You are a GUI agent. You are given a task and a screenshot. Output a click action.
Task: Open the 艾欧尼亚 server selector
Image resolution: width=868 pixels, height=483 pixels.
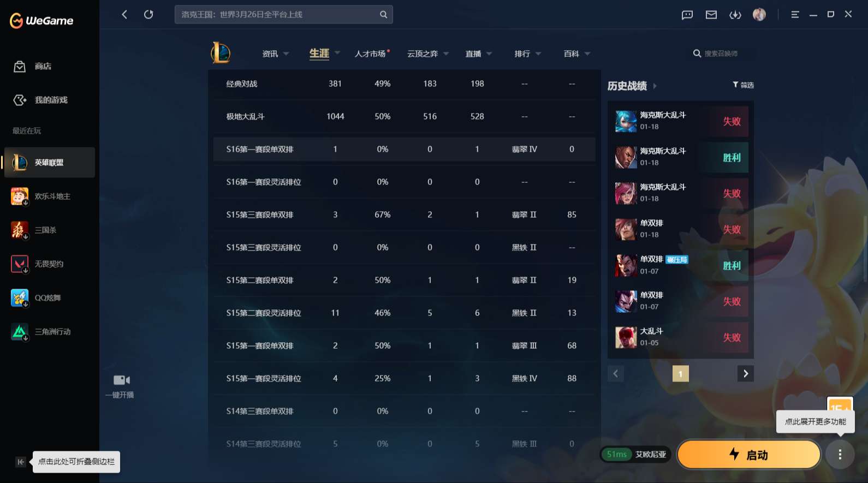click(650, 455)
